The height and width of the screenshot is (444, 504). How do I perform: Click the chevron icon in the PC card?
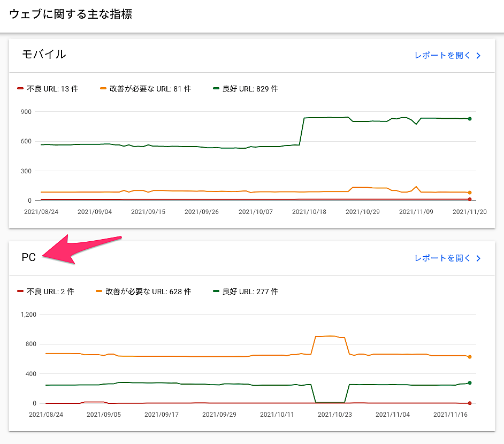pos(478,258)
